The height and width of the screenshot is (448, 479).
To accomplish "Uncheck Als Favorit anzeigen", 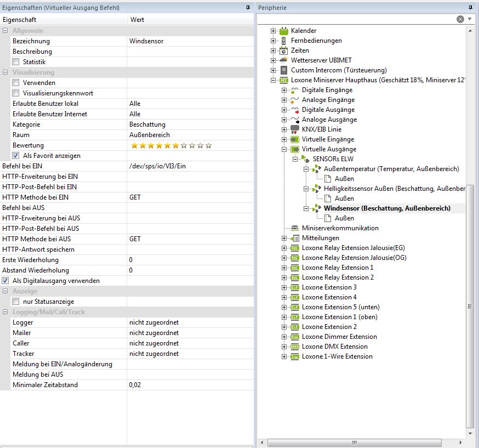I will click(x=16, y=156).
